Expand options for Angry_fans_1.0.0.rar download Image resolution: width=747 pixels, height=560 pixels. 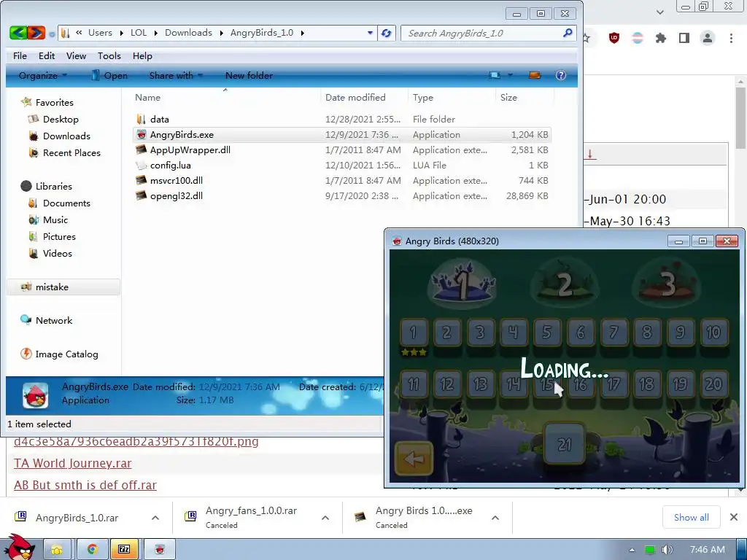click(325, 518)
